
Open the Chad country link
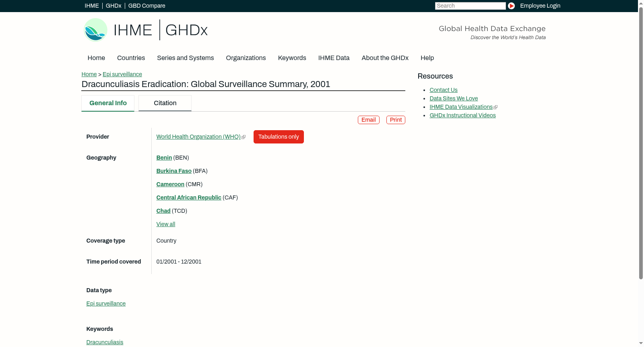163,211
